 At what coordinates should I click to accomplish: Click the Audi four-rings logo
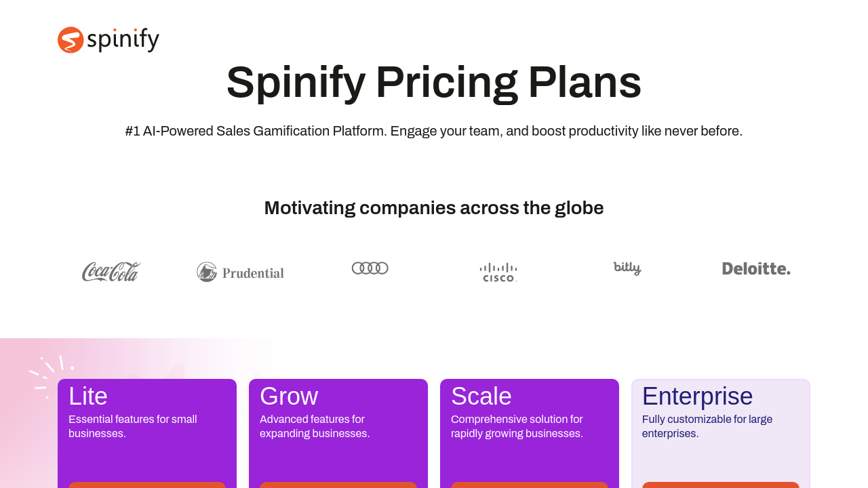pos(370,268)
